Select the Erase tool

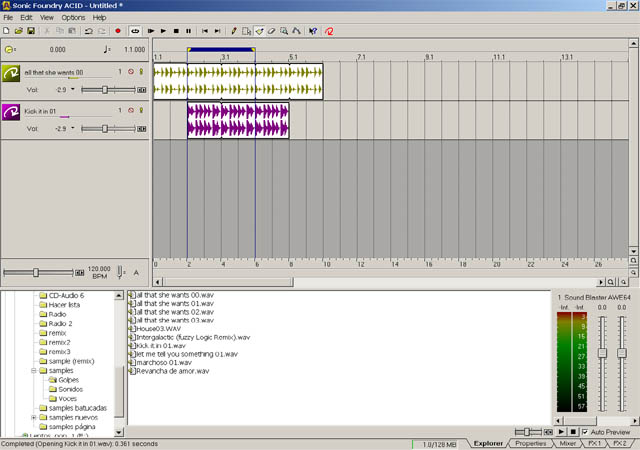[x=271, y=31]
